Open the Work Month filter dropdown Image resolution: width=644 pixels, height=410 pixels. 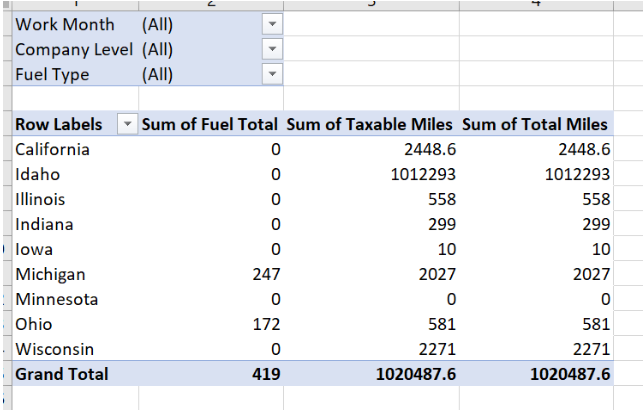[272, 24]
